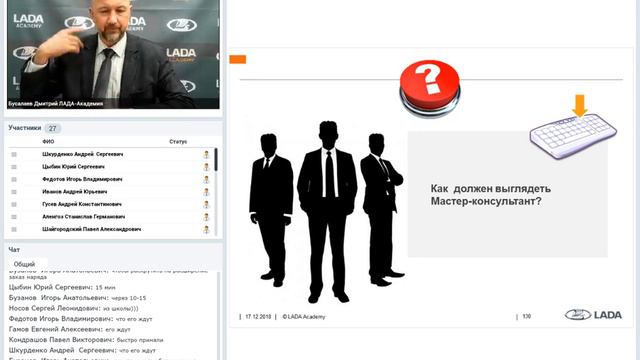Click the slide date 17.12.2018
This screenshot has width=640, height=360.
258,317
